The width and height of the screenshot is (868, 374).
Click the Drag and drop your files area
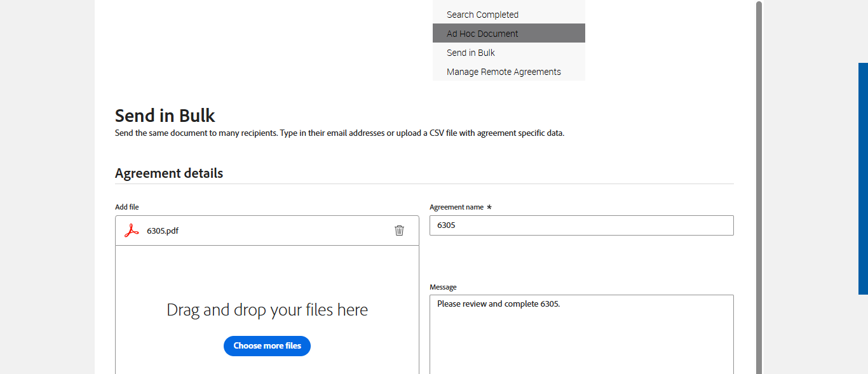tap(267, 310)
